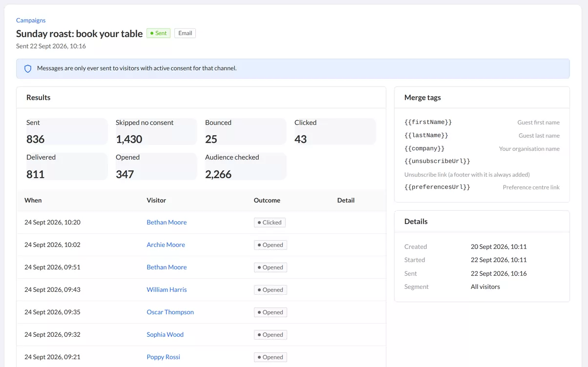Viewport: 588px width, 367px height.
Task: Click Sent date 22 Sept 2026, 10:16 in Details
Action: (499, 273)
